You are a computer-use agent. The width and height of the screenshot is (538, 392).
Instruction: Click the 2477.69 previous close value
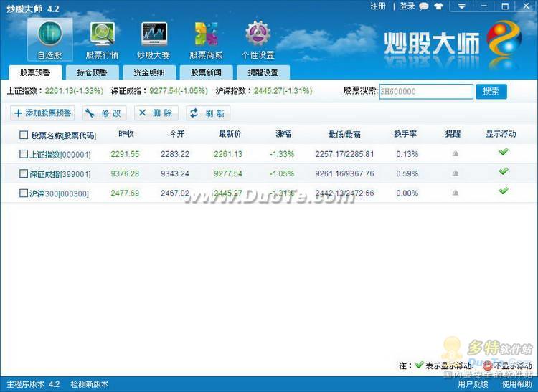click(125, 193)
